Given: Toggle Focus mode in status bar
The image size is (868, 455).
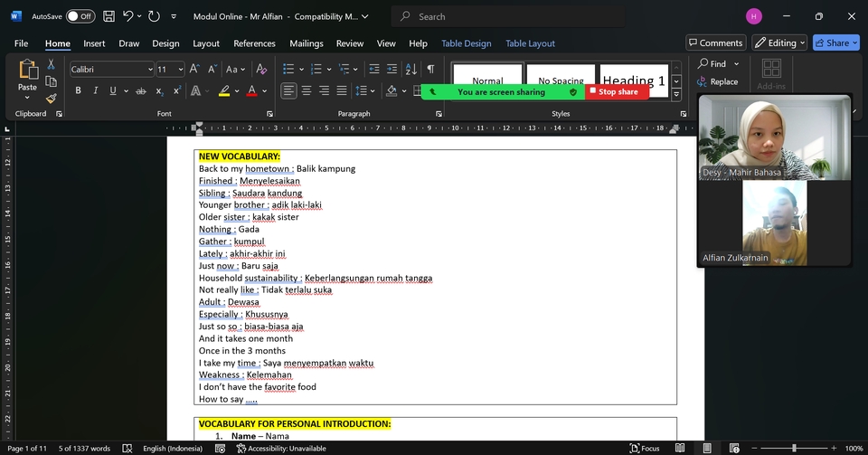Looking at the screenshot, I should pos(645,449).
